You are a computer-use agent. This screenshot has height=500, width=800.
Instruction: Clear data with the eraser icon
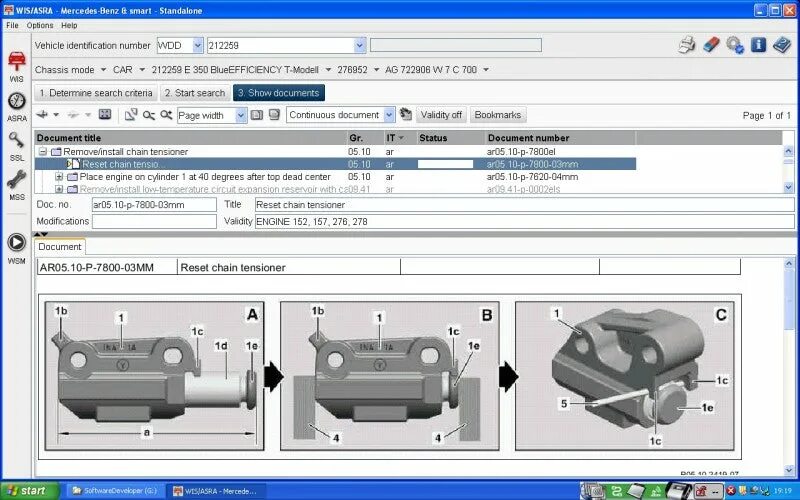coord(711,45)
